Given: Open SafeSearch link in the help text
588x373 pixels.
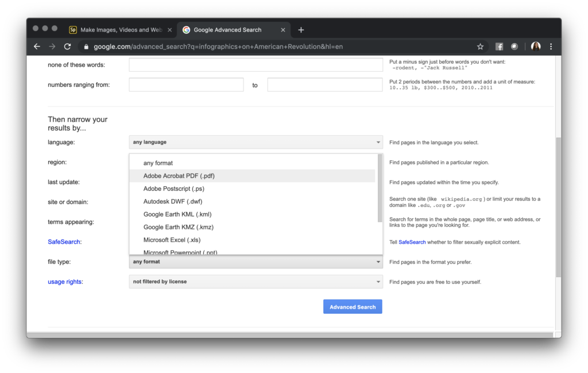Looking at the screenshot, I should tap(412, 242).
